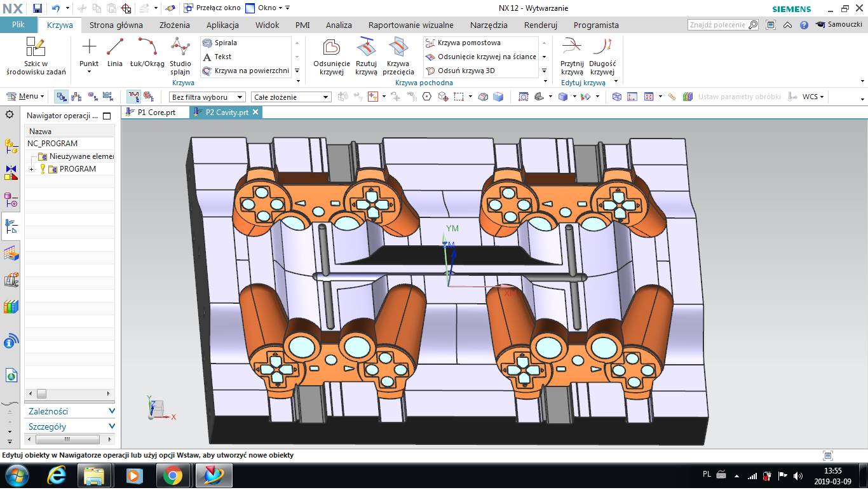The image size is (868, 497).
Task: Click the wireframe cube view icon
Action: point(616,97)
